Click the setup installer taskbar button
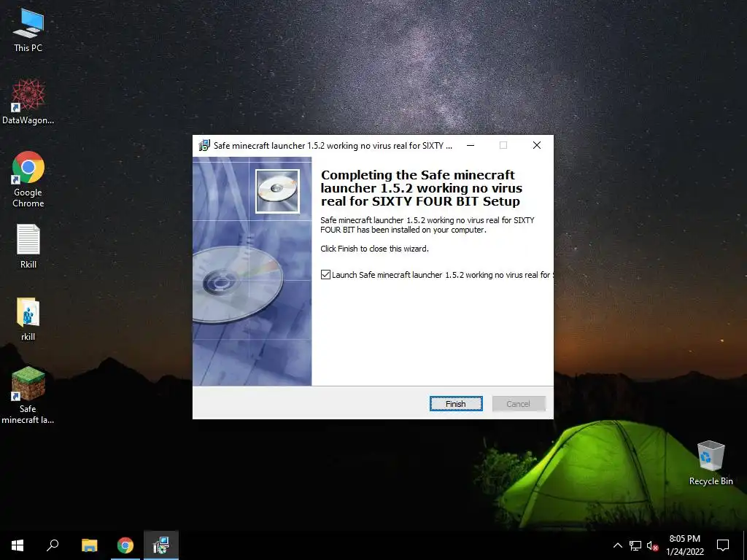The image size is (747, 560). pos(161,545)
